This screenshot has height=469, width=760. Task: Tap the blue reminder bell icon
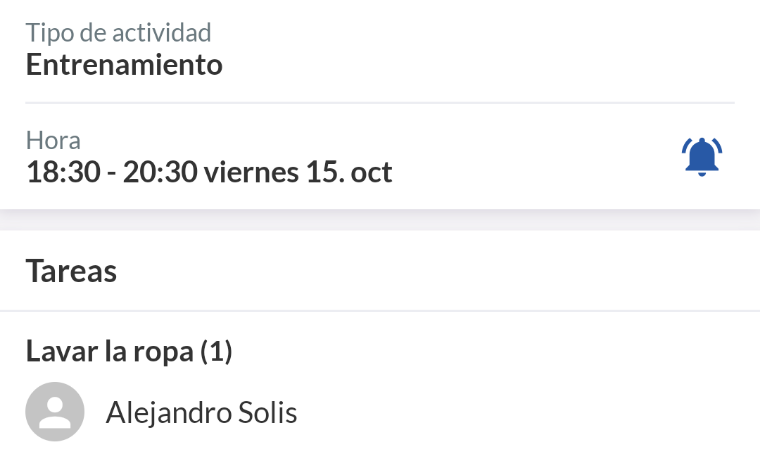pos(702,157)
